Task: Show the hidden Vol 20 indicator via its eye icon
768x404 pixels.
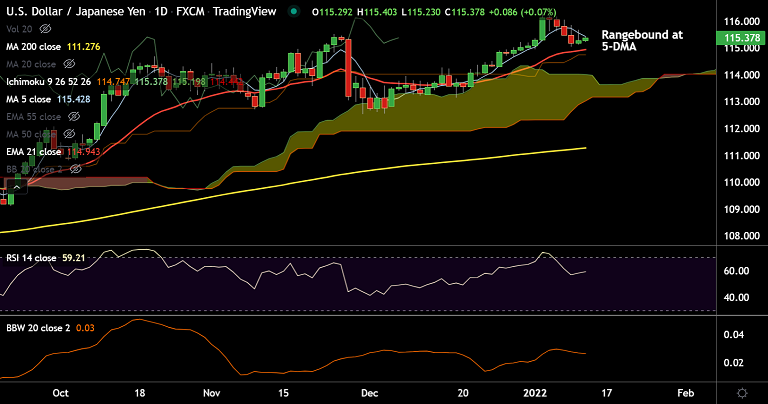Action: pyautogui.click(x=46, y=29)
